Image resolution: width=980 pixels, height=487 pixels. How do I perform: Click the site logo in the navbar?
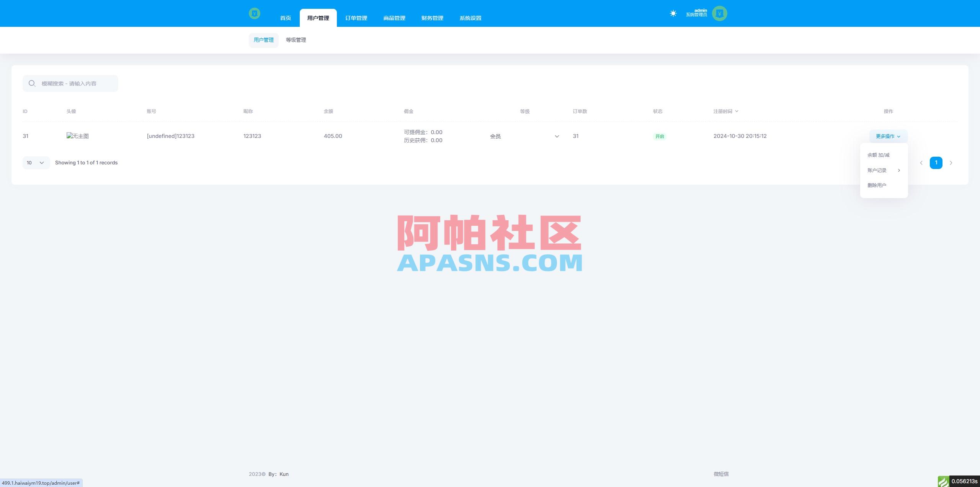pos(255,13)
